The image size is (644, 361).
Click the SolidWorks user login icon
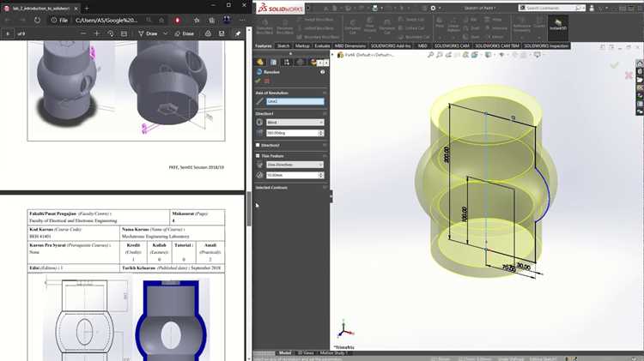[x=592, y=8]
